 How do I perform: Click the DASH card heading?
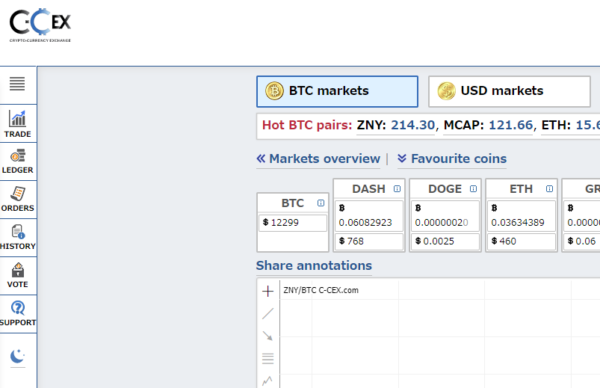pyautogui.click(x=369, y=189)
